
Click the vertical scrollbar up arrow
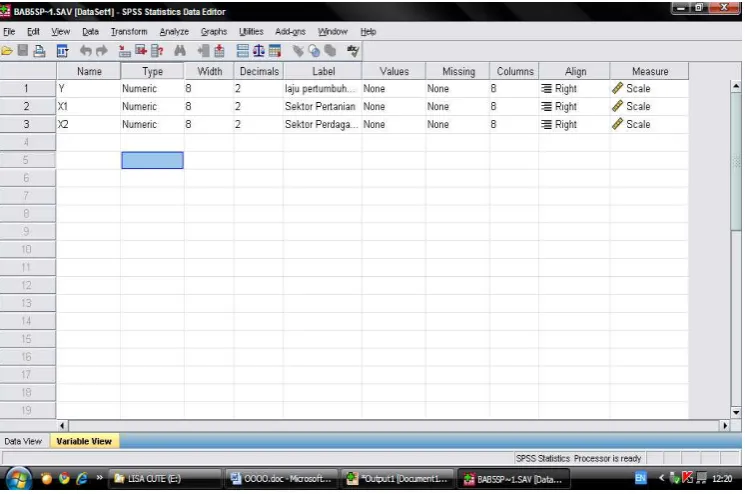735,86
